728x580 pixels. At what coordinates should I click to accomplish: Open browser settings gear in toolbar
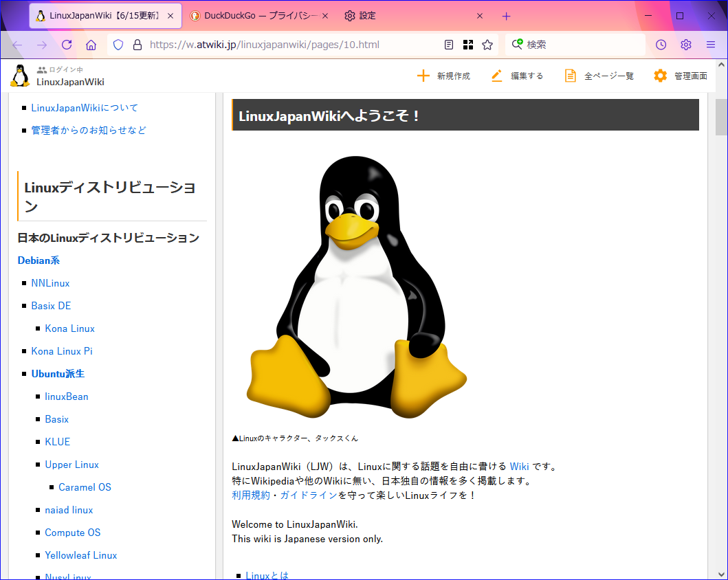[686, 45]
